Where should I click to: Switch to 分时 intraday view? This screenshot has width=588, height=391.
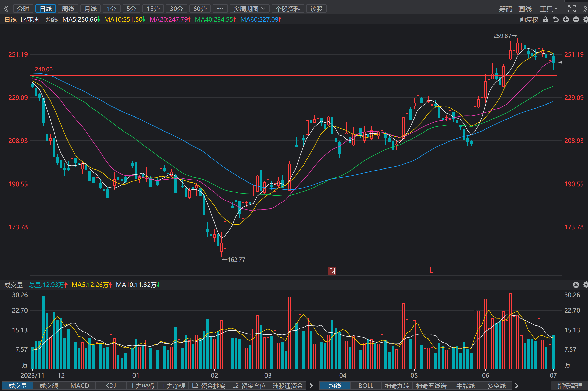[23, 9]
